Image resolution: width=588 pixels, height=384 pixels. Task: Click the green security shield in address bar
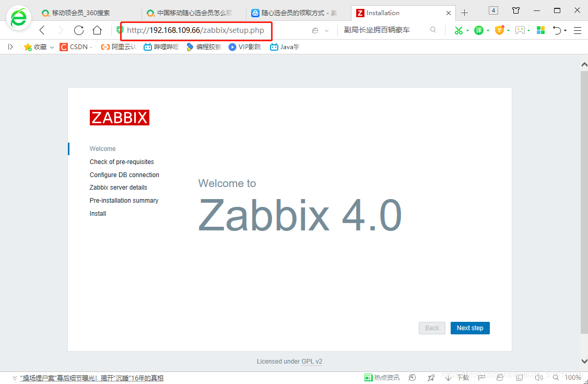pyautogui.click(x=120, y=30)
